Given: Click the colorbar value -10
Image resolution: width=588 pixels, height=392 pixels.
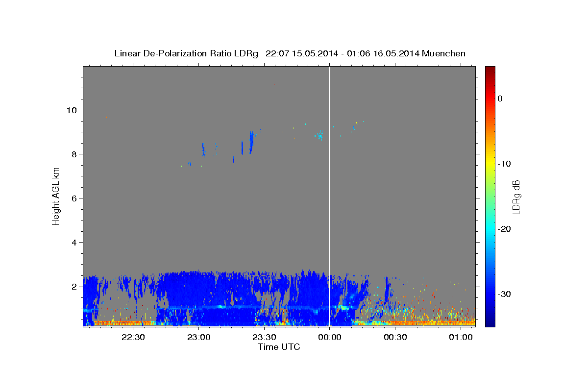Looking at the screenshot, I should pos(504,164).
